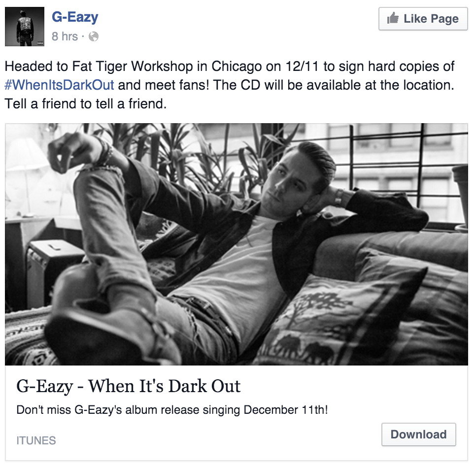Click the "Tell a friend to tell a friend" sentence
Screen dimensions: 476x467
[x=86, y=104]
